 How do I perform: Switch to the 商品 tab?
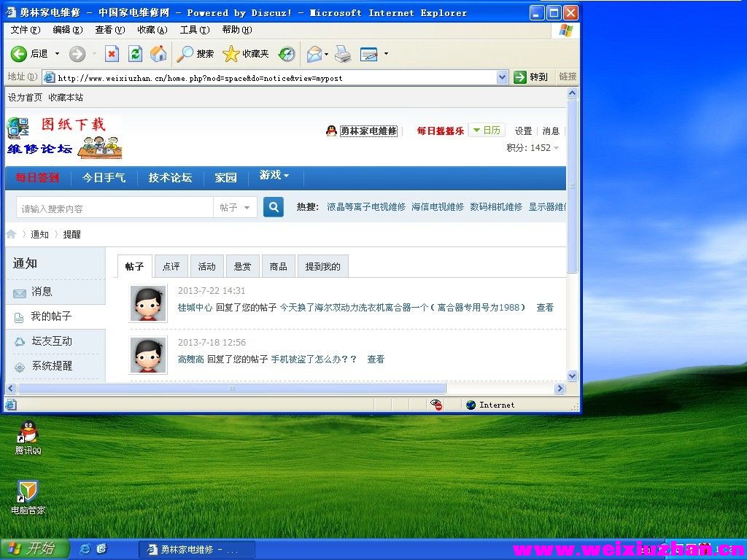pos(278,266)
